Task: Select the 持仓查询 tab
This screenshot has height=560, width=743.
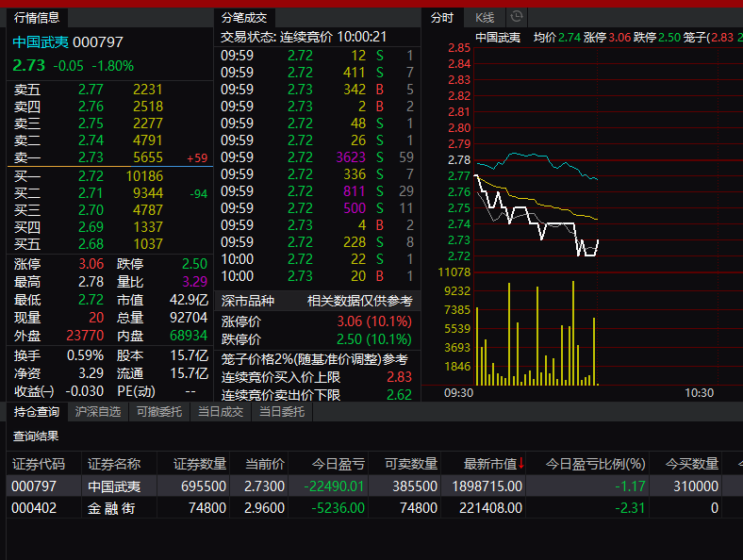Action: click(x=37, y=412)
